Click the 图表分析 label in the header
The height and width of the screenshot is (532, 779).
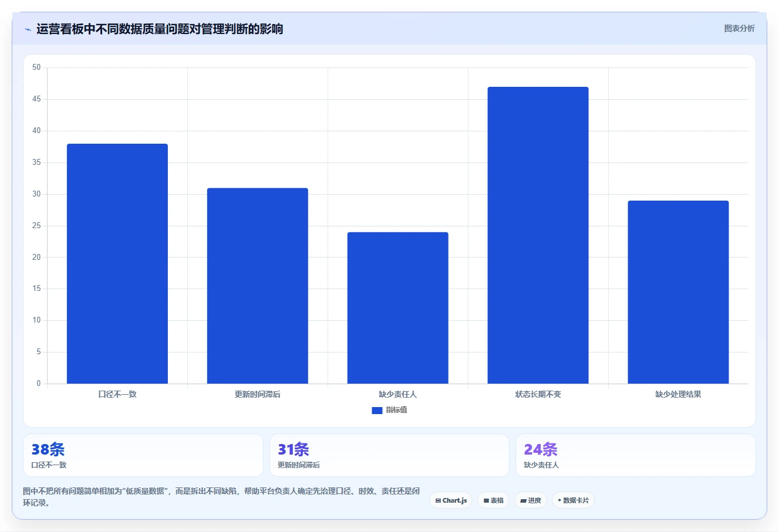pos(739,28)
